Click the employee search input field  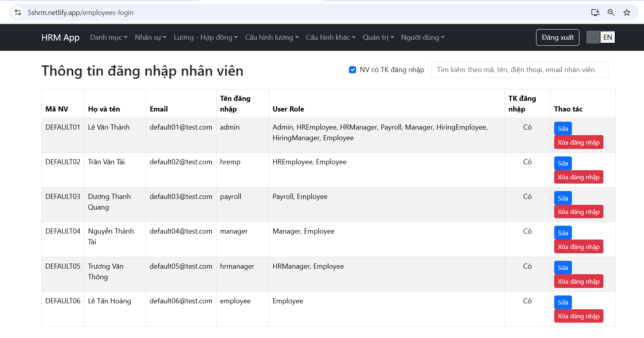[x=520, y=70]
